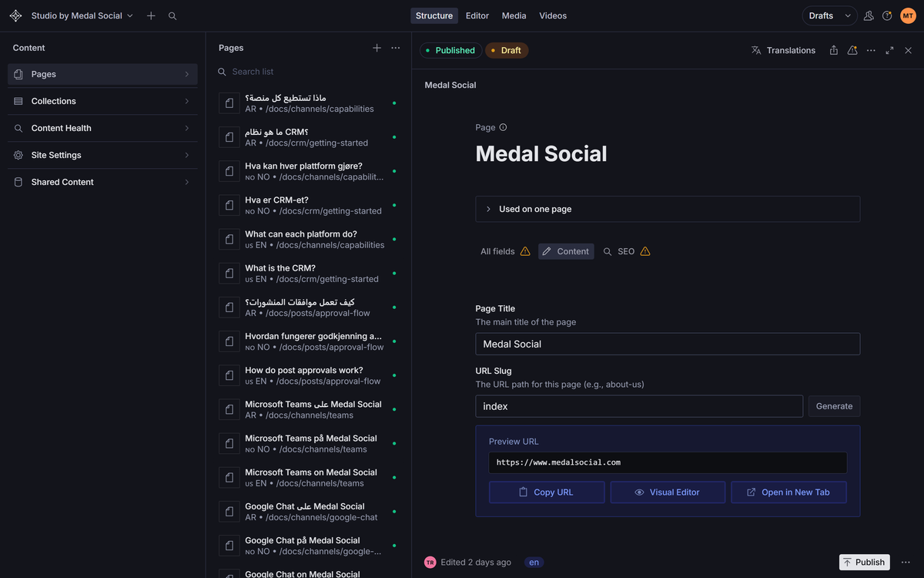
Task: Open page Microsoft Teams på Medal Social
Action: pos(308,444)
